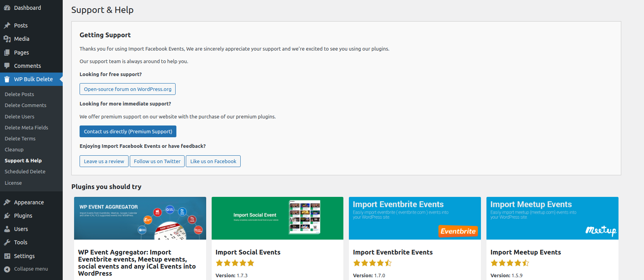Open the Scheduled Delete submenu item

pyautogui.click(x=25, y=172)
